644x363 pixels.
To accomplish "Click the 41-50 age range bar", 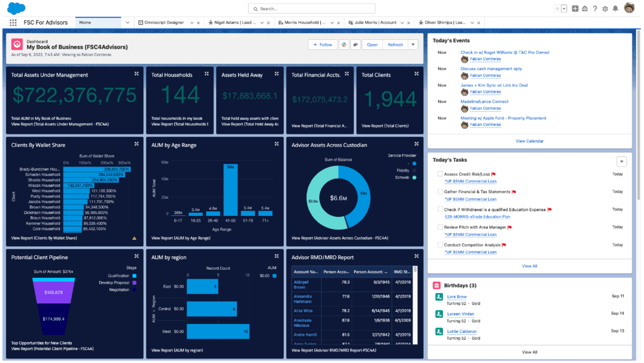I will tap(230, 190).
